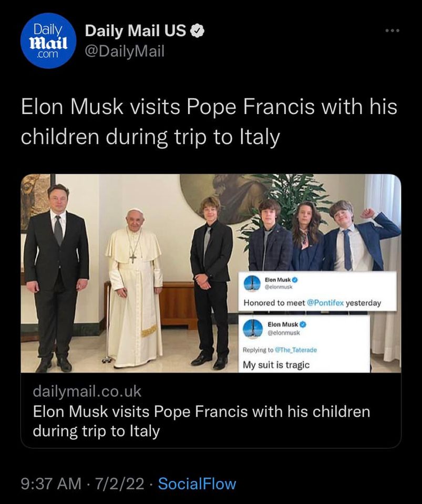Image resolution: width=422 pixels, height=504 pixels.
Task: Click Elon Musk avatar in the 'My suit is tragic' reply
Action: 253,329
